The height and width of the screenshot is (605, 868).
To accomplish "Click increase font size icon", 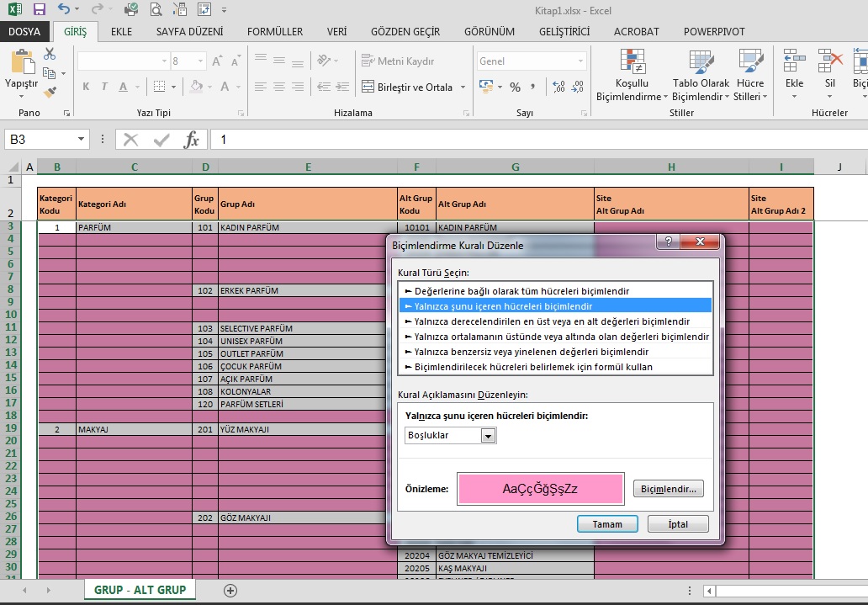I will [217, 61].
